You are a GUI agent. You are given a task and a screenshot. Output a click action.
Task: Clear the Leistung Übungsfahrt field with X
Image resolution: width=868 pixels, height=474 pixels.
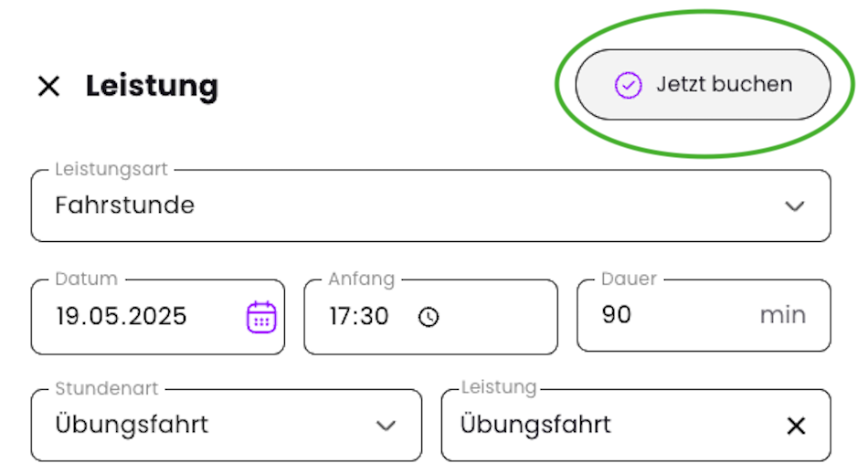[796, 426]
